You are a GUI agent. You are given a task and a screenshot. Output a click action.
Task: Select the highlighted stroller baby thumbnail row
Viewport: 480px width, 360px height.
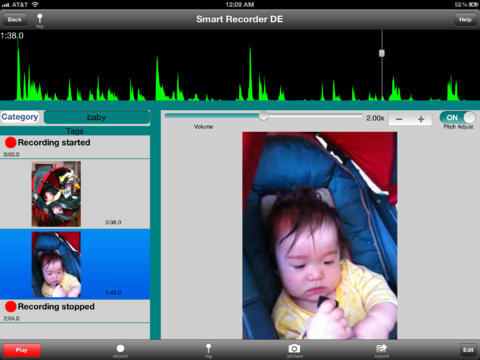click(75, 264)
